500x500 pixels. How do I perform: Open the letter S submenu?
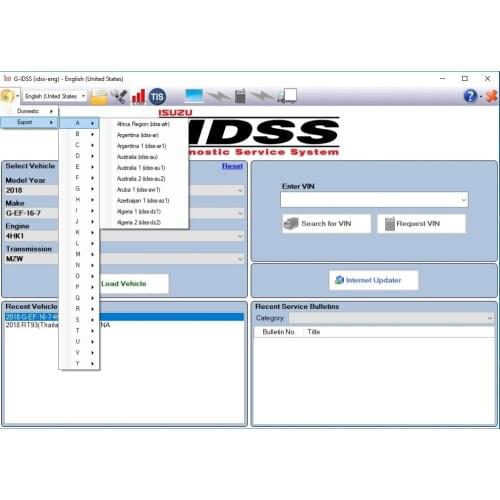pyautogui.click(x=79, y=320)
